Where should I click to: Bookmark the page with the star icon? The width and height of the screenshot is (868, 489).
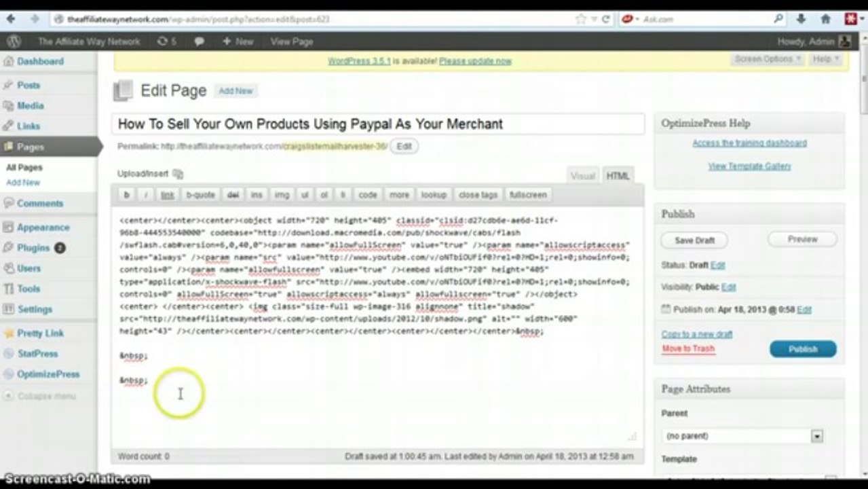point(580,19)
